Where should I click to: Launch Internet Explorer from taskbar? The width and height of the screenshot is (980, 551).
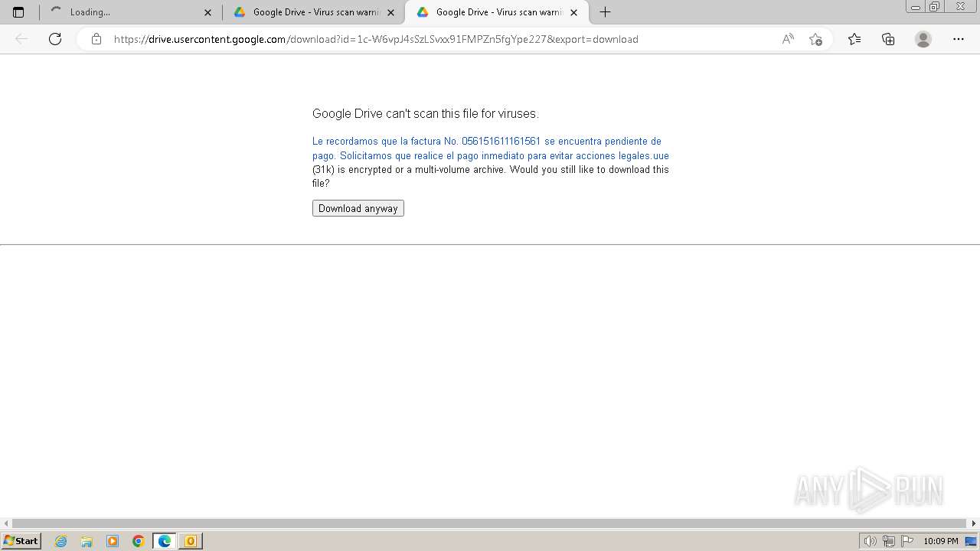pyautogui.click(x=61, y=541)
